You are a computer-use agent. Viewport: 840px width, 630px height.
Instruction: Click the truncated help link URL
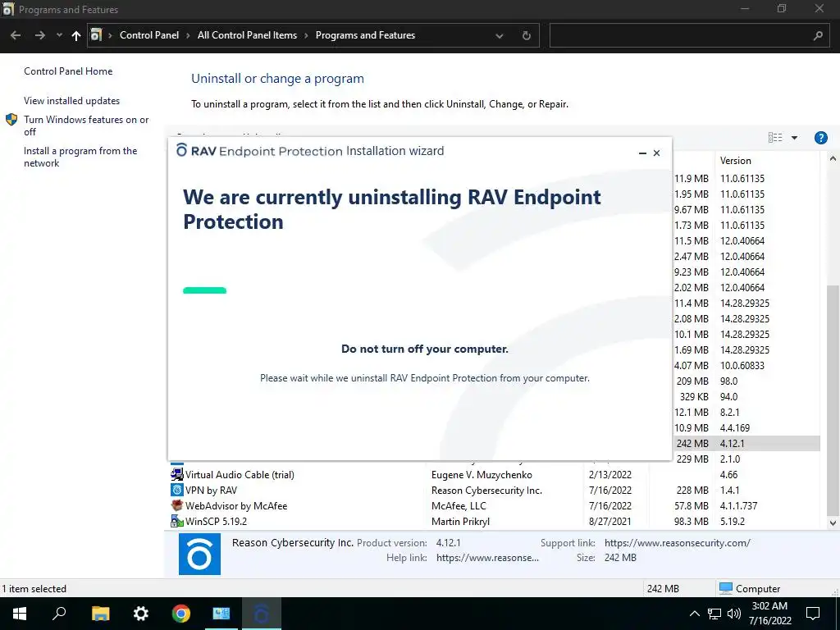[487, 558]
